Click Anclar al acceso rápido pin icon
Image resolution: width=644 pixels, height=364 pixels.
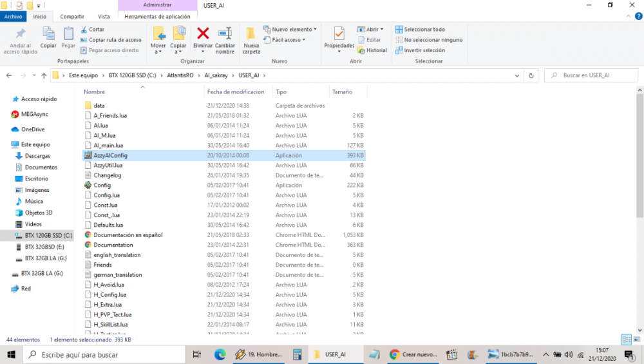point(21,34)
